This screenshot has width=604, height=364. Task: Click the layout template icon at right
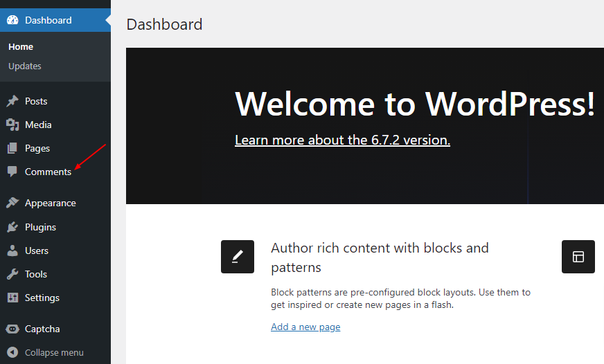[x=578, y=257]
